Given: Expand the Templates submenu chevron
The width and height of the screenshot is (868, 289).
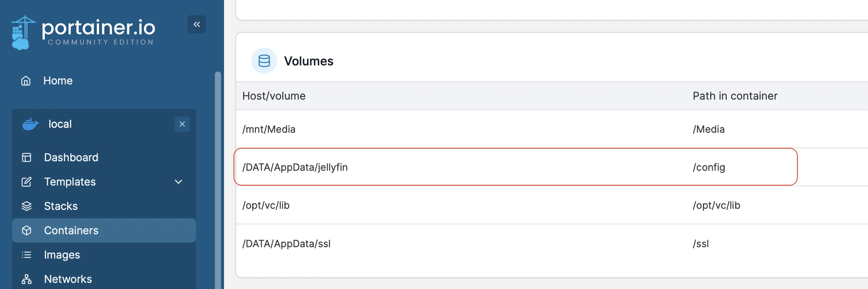Looking at the screenshot, I should [178, 182].
